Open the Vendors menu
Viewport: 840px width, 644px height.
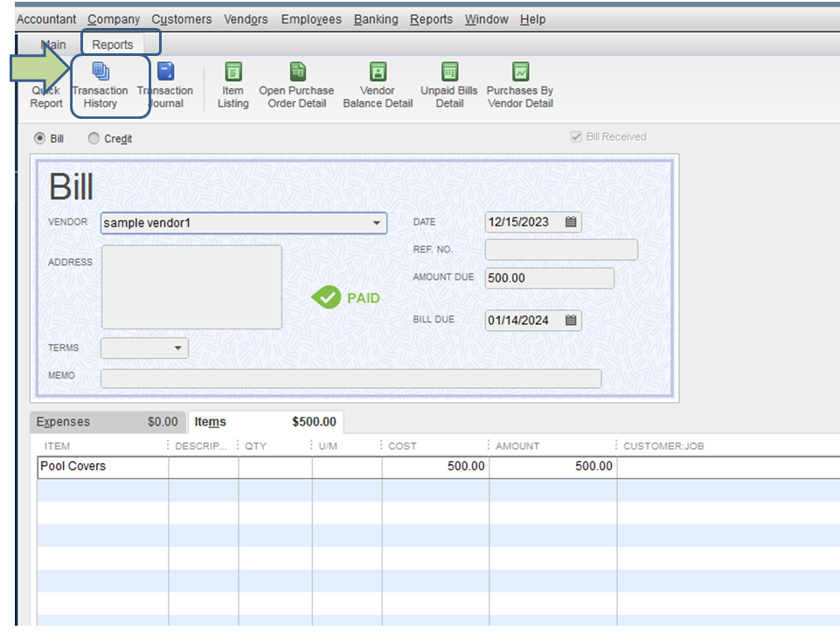point(246,19)
